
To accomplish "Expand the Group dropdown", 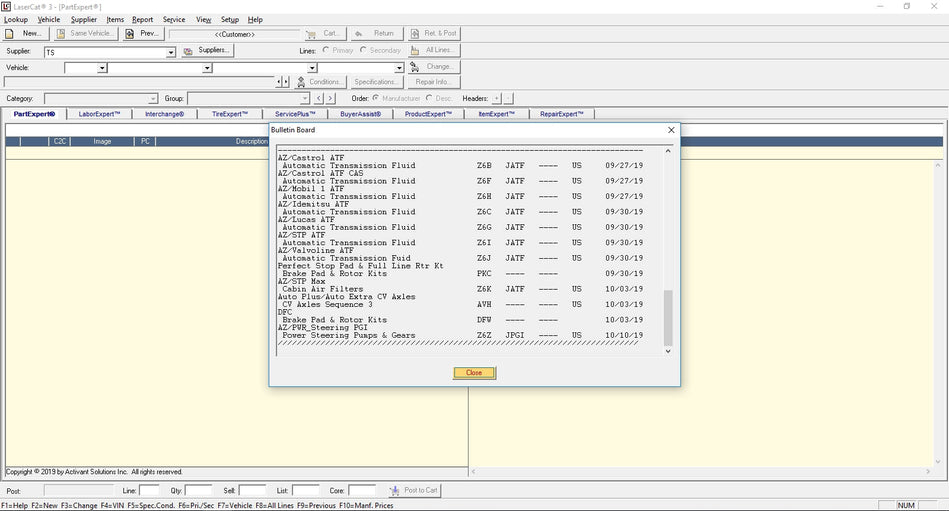I will pyautogui.click(x=305, y=99).
